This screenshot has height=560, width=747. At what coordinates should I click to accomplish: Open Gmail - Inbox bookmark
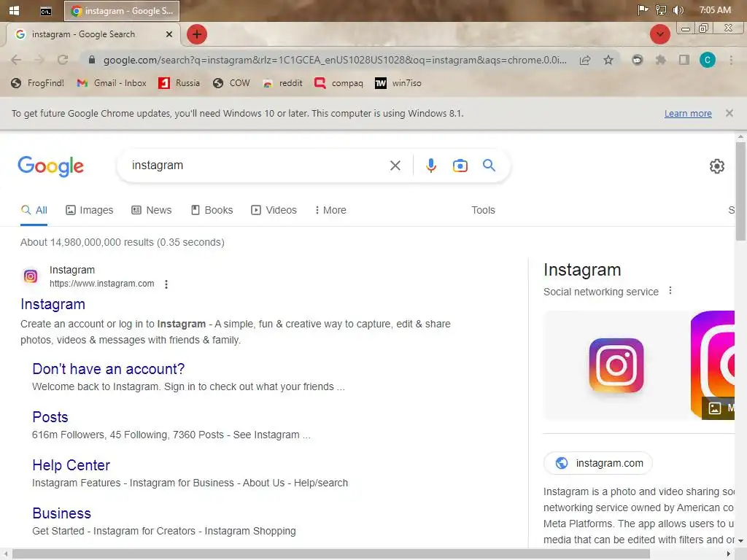(112, 83)
